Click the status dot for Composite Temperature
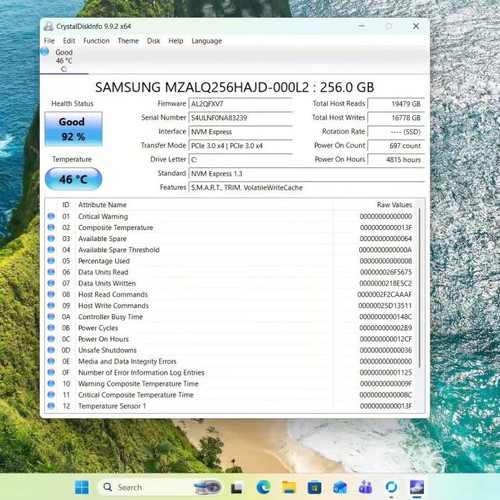The height and width of the screenshot is (500, 500). tap(51, 227)
